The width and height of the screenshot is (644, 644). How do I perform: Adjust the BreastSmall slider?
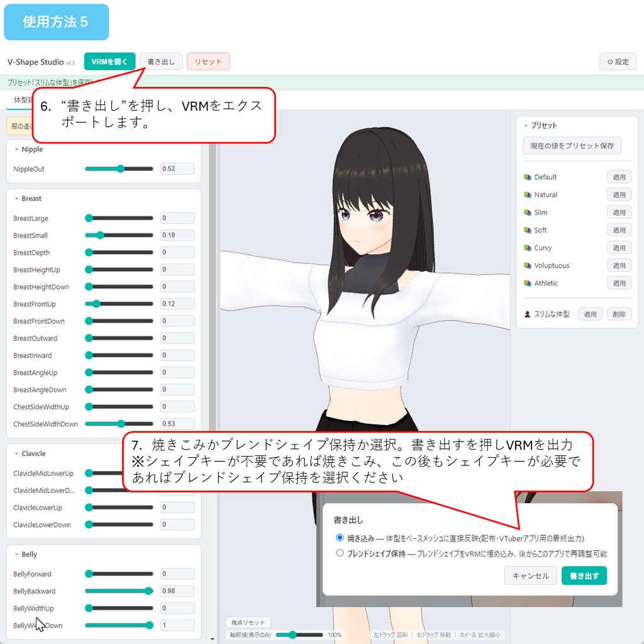(119, 235)
